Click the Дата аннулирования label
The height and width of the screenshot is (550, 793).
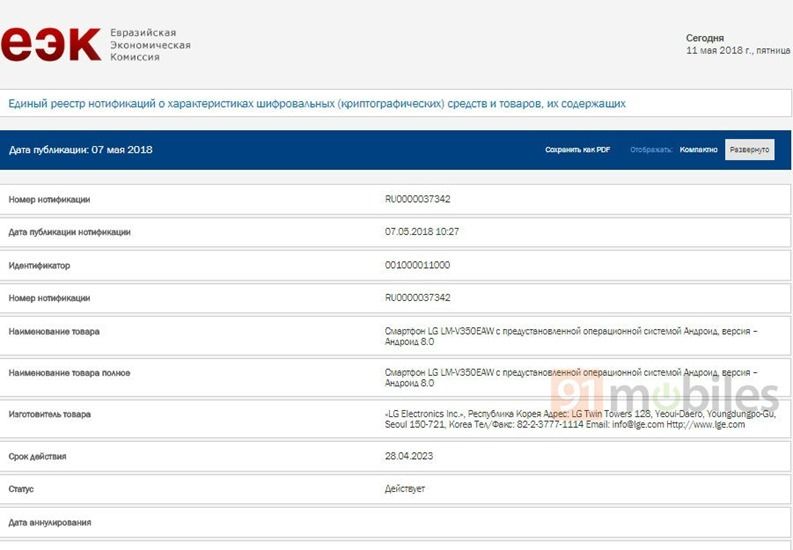pyautogui.click(x=50, y=523)
